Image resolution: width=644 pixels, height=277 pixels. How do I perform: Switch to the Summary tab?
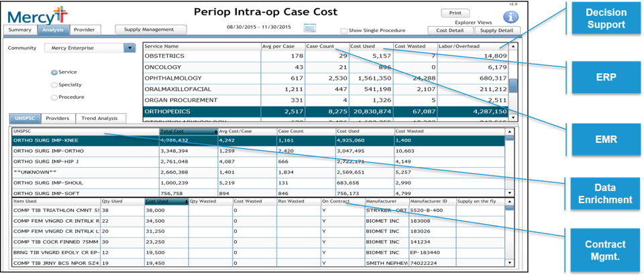tap(20, 30)
